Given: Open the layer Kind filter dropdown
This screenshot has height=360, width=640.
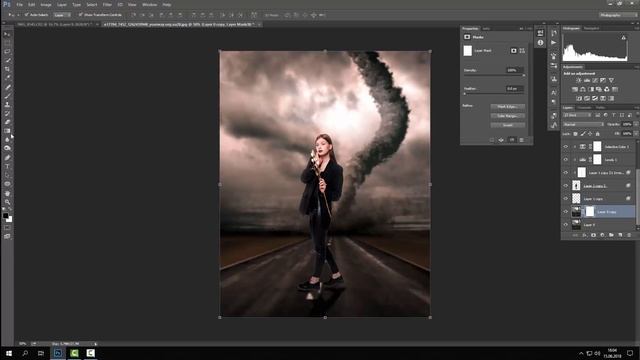Looking at the screenshot, I should [x=577, y=116].
